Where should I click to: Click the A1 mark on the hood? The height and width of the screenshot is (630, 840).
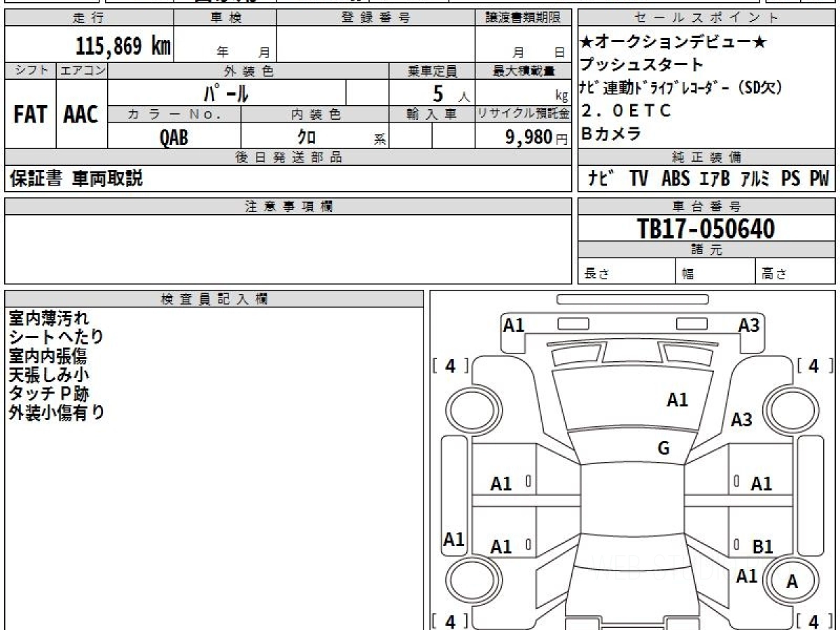tap(677, 400)
